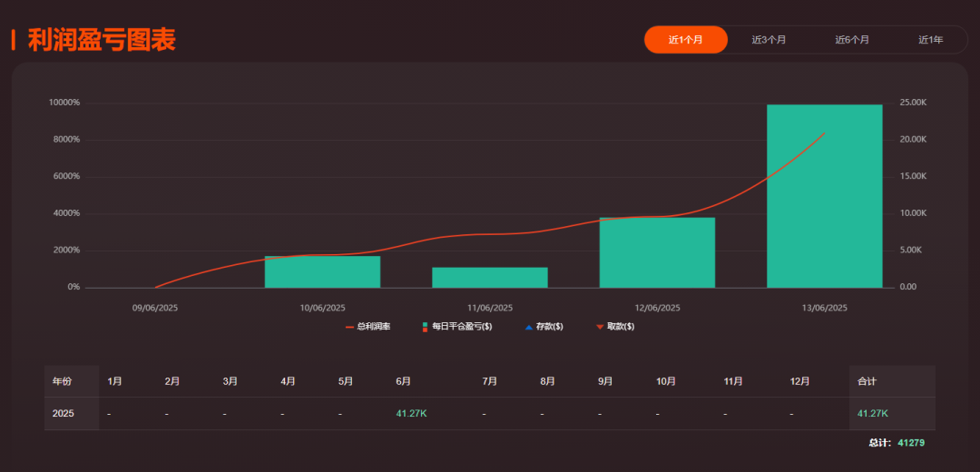Viewport: 980px width, 472px height.
Task: Click the 6月 value 41.27K cell
Action: [411, 414]
